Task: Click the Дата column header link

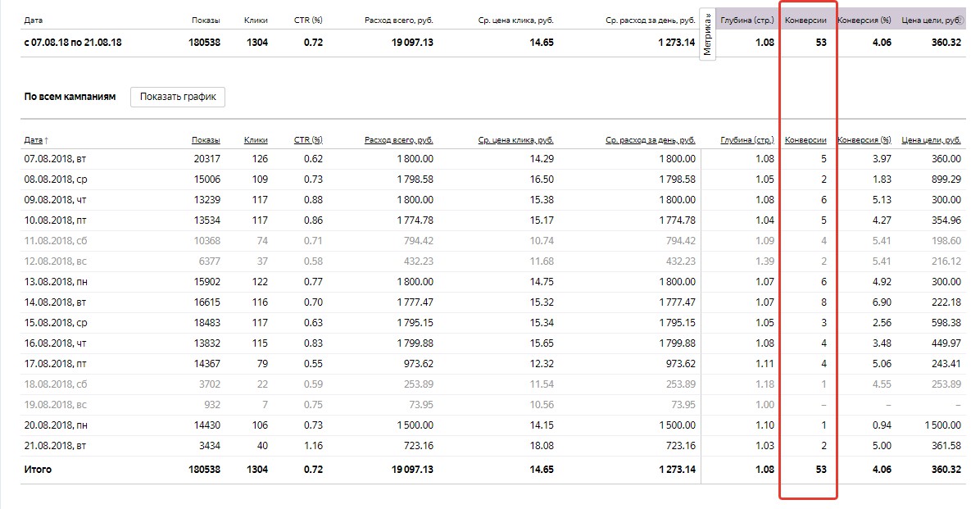Action: 33,140
